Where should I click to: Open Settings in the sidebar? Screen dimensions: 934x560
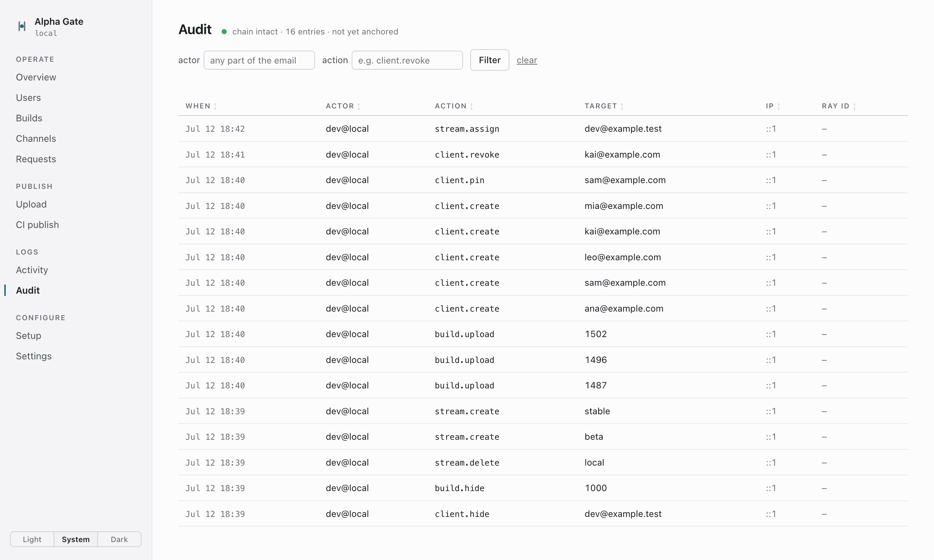coord(34,356)
